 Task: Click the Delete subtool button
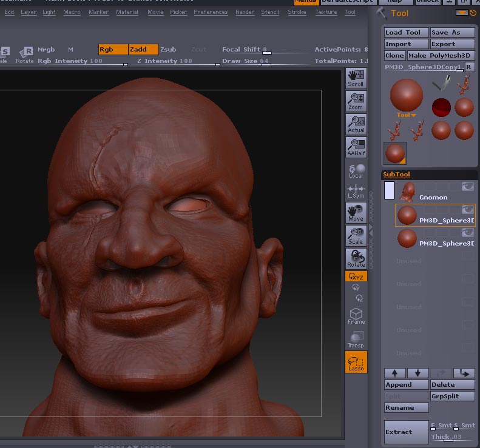(x=453, y=385)
